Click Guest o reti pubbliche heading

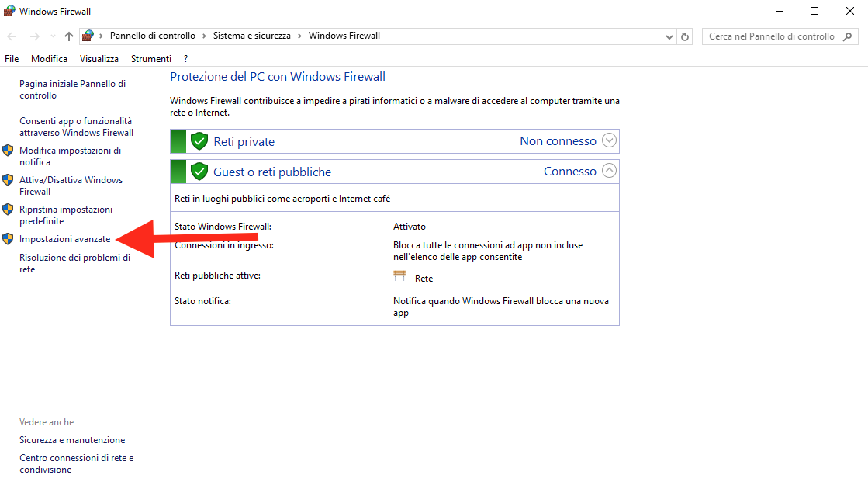click(x=272, y=172)
